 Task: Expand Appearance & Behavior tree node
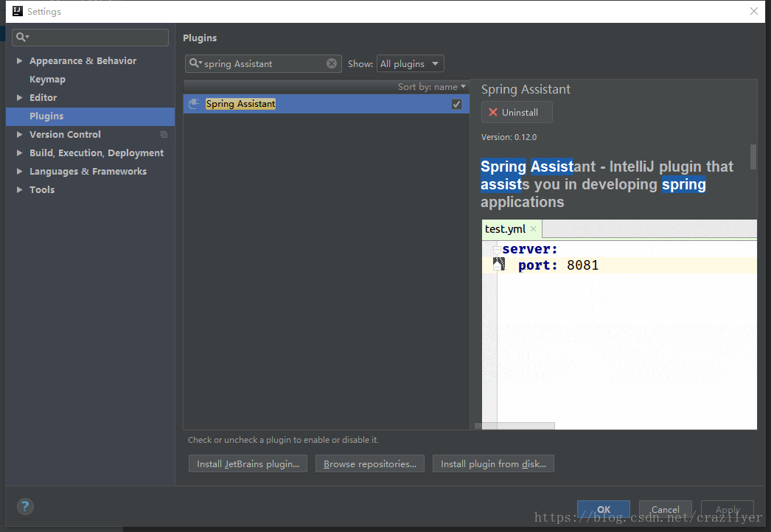(19, 60)
